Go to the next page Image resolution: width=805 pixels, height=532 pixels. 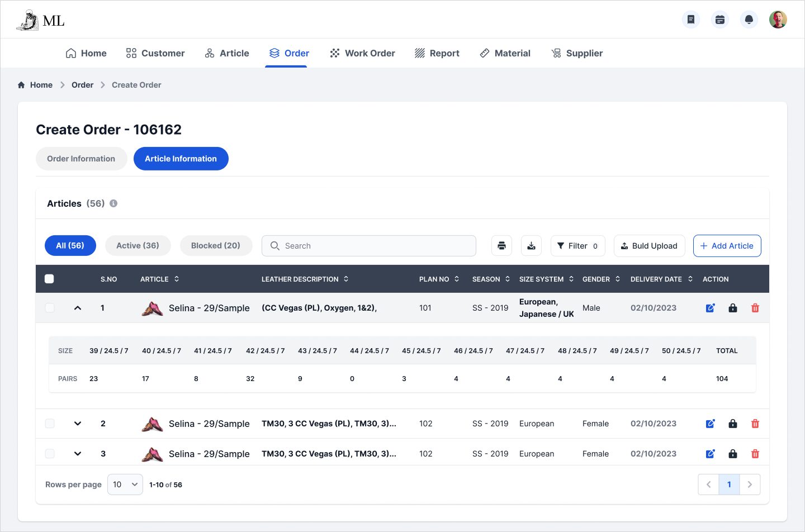point(750,484)
